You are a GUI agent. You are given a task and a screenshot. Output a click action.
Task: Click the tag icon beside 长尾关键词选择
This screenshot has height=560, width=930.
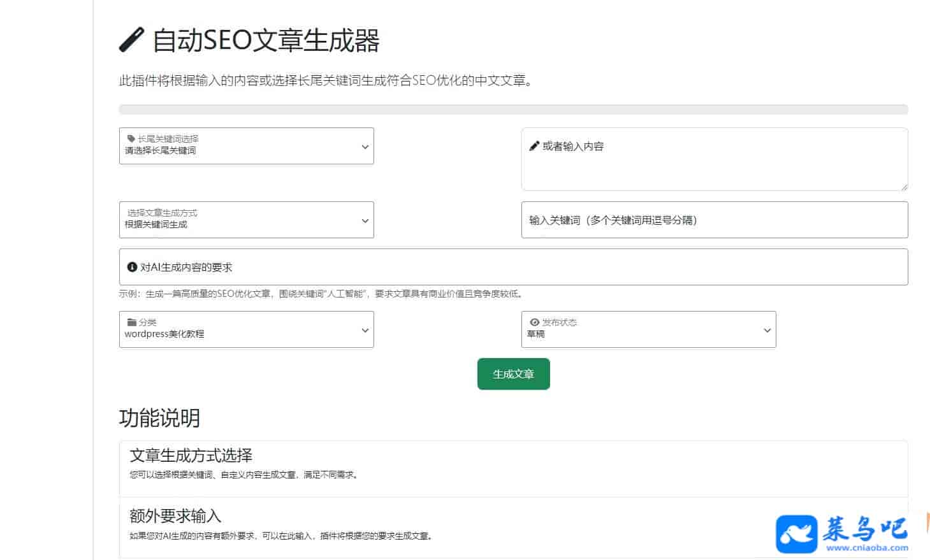pyautogui.click(x=131, y=138)
